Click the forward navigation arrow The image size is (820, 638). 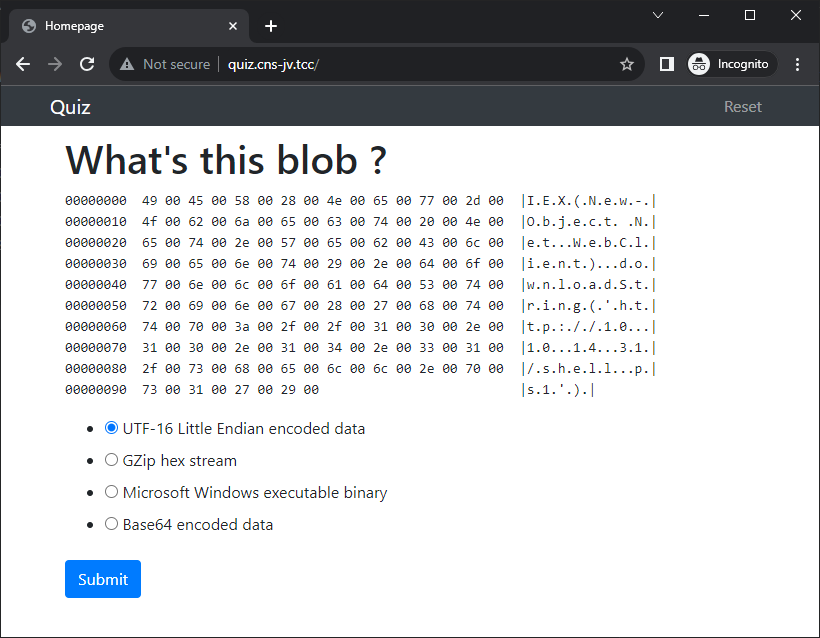pos(54,64)
